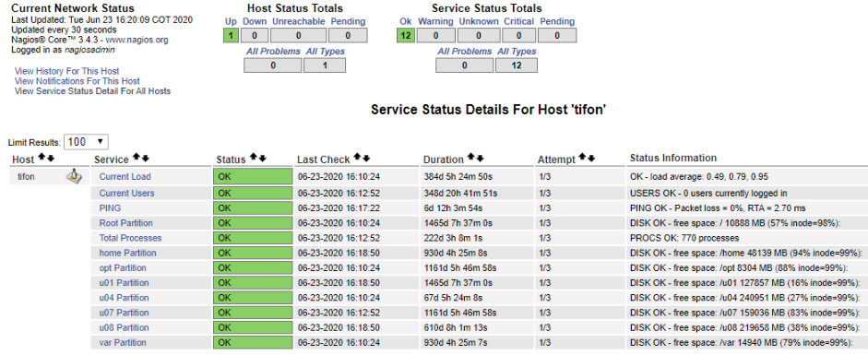Click 'PROCS OK: 770 processes' status text
The image size is (868, 355).
click(684, 238)
